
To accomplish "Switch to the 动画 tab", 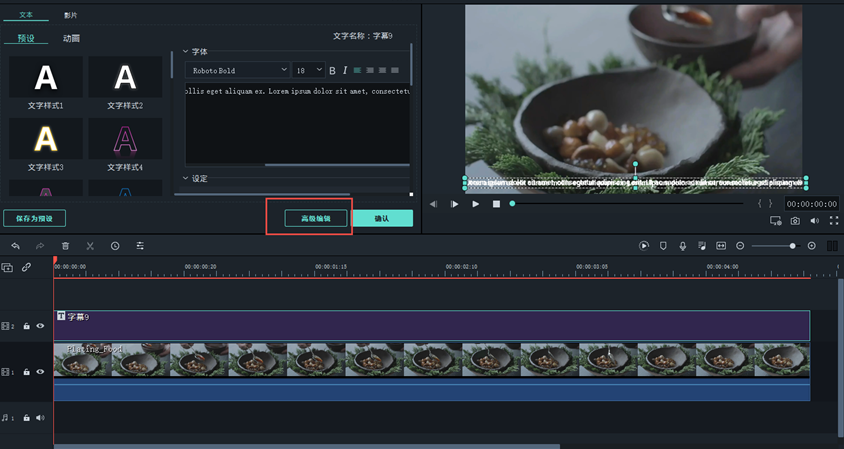I will 72,38.
